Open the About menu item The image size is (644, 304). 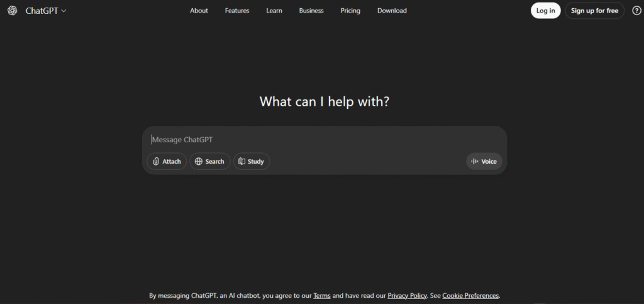(199, 11)
